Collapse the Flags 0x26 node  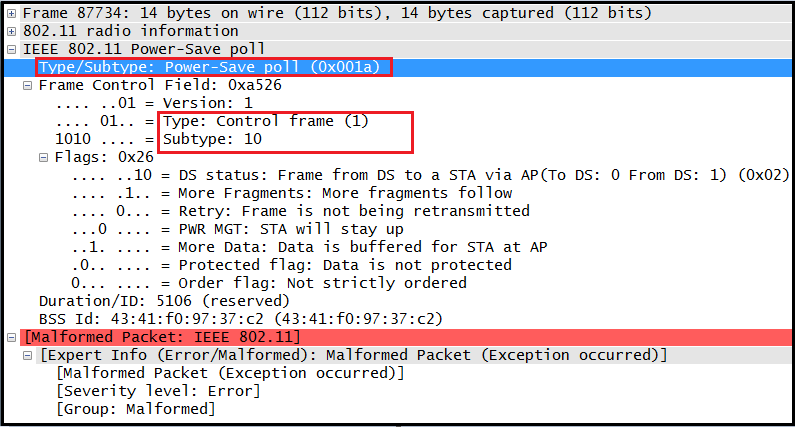pos(44,158)
